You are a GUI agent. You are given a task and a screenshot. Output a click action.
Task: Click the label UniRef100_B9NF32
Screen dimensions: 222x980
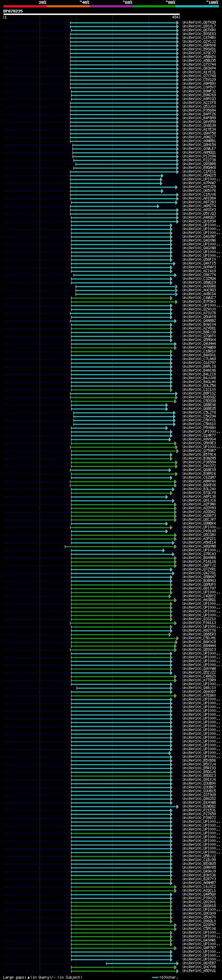point(199,91)
